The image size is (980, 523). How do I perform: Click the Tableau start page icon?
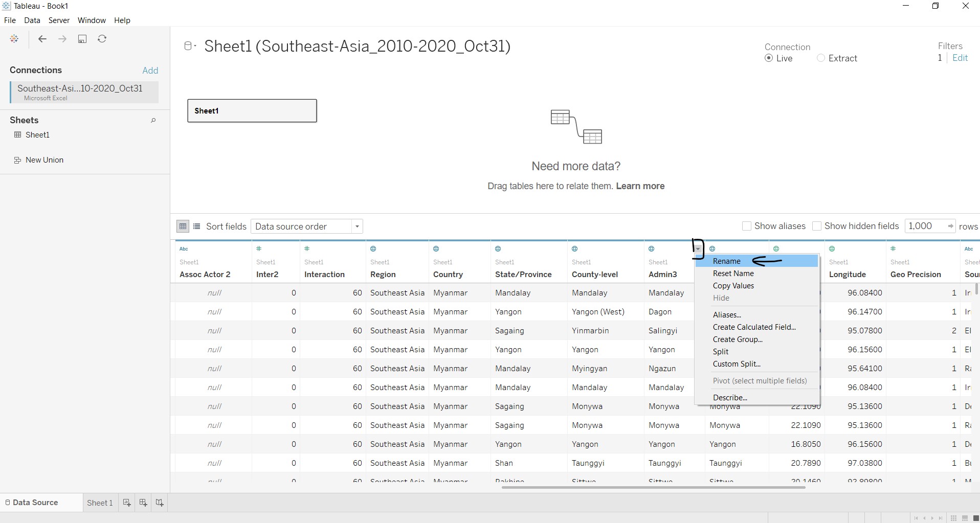click(14, 39)
